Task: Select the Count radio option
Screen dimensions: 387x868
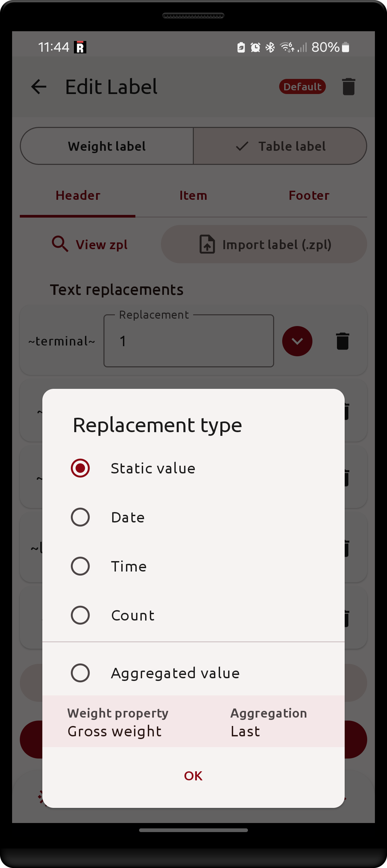Action: pyautogui.click(x=80, y=615)
